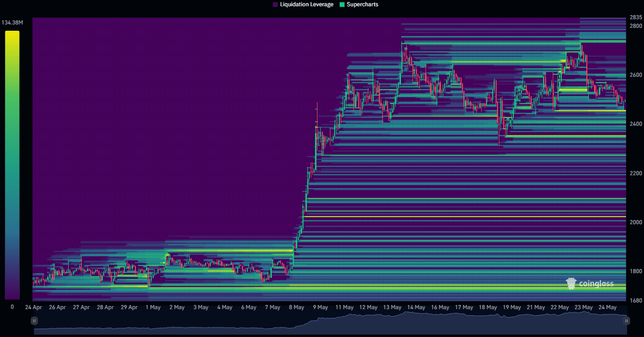
Task: Click the 13 May date label
Action: click(x=392, y=307)
